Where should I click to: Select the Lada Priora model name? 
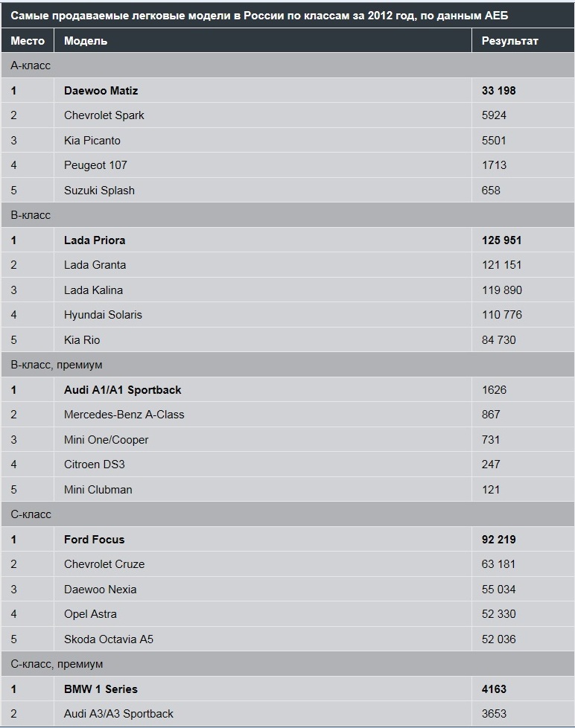coord(95,240)
